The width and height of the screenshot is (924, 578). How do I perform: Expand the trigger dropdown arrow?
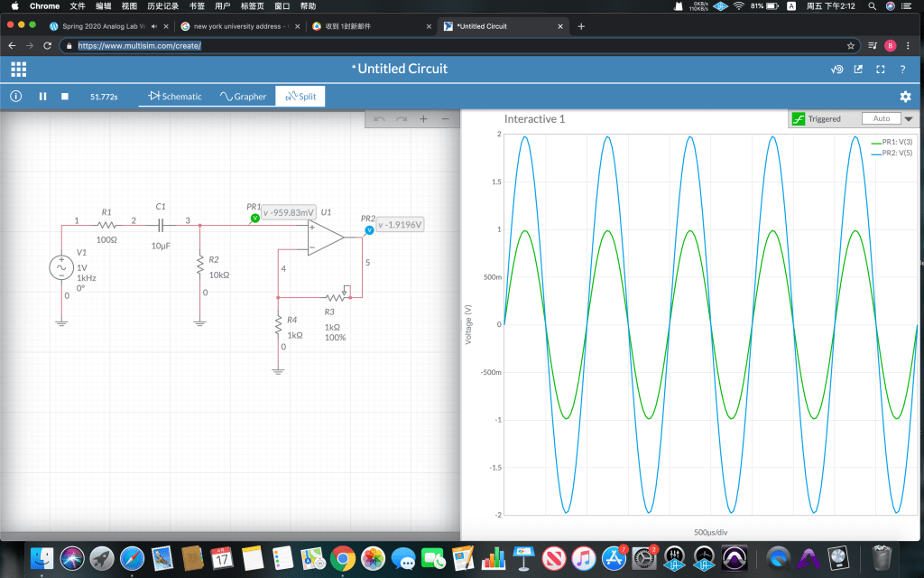(x=908, y=119)
